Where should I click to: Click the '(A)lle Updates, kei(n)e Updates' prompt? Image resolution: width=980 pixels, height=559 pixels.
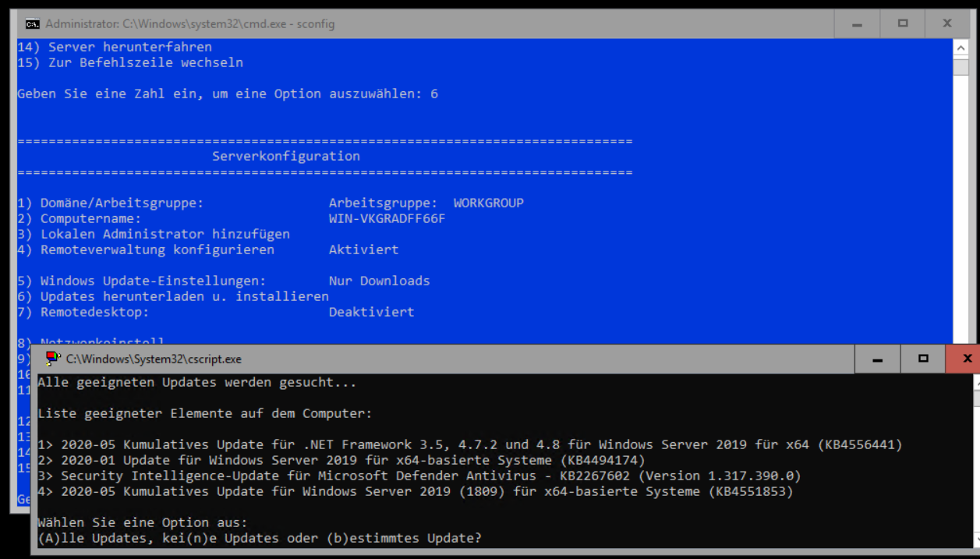(260, 538)
